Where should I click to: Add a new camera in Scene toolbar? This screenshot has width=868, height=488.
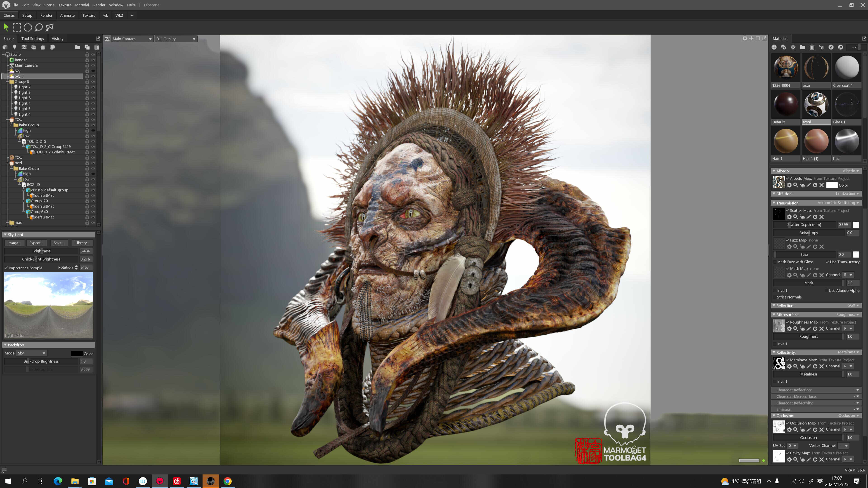24,47
